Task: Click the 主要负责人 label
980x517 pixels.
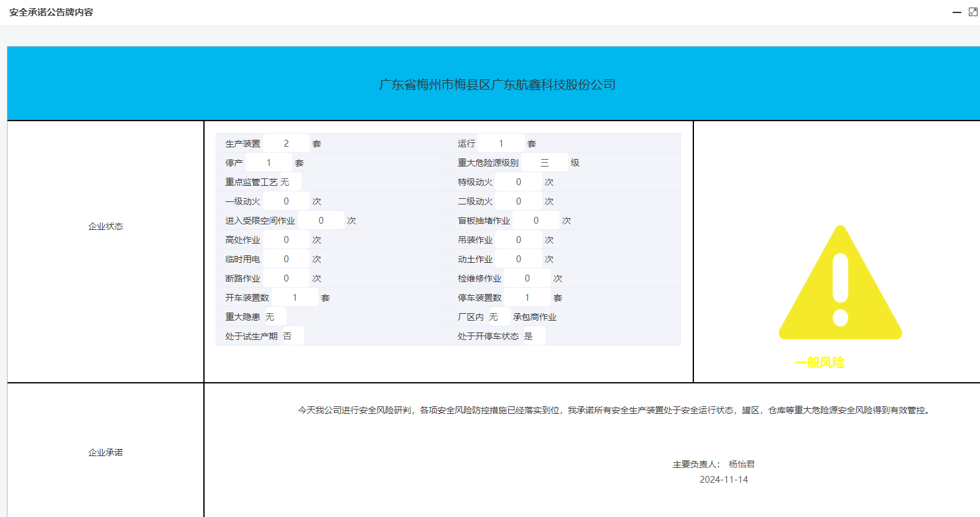Action: (696, 464)
